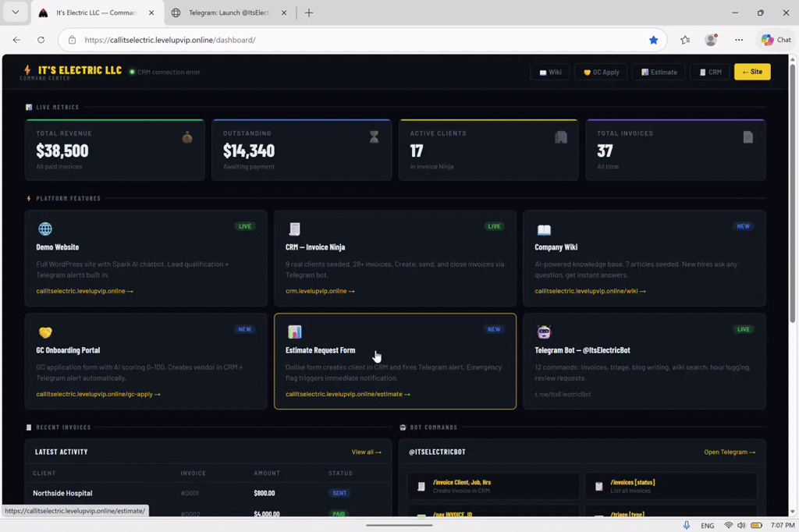The width and height of the screenshot is (799, 532).
Task: Open volume speaker tray icon
Action: (741, 525)
